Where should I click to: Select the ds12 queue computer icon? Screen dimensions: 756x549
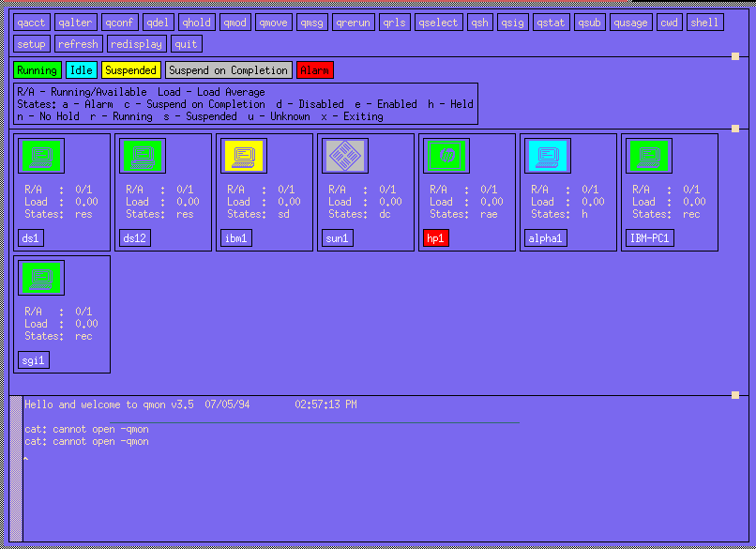(143, 156)
